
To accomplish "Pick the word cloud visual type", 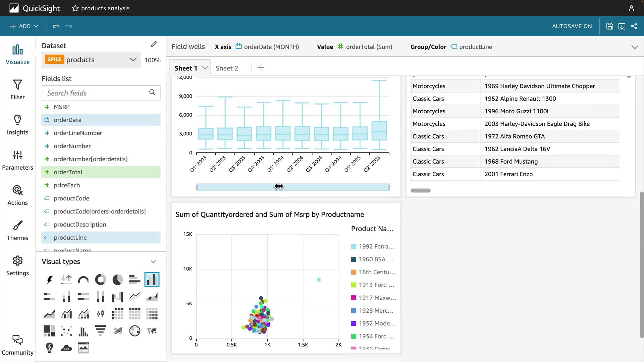I will (66, 348).
